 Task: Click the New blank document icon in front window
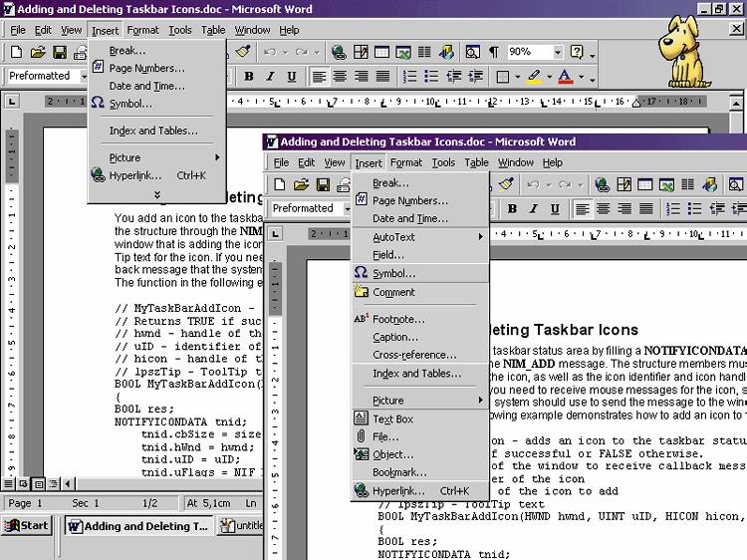point(281,184)
